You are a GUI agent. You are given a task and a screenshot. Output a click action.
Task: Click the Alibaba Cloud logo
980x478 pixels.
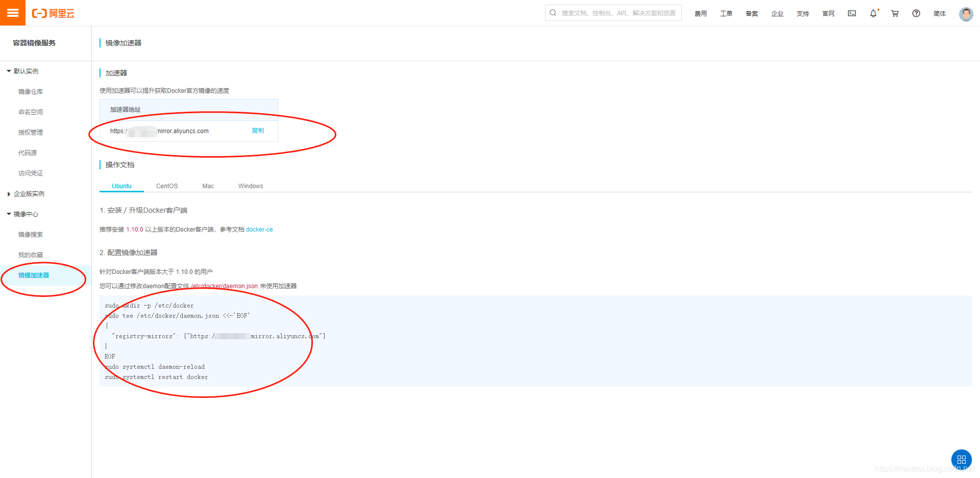pos(53,13)
